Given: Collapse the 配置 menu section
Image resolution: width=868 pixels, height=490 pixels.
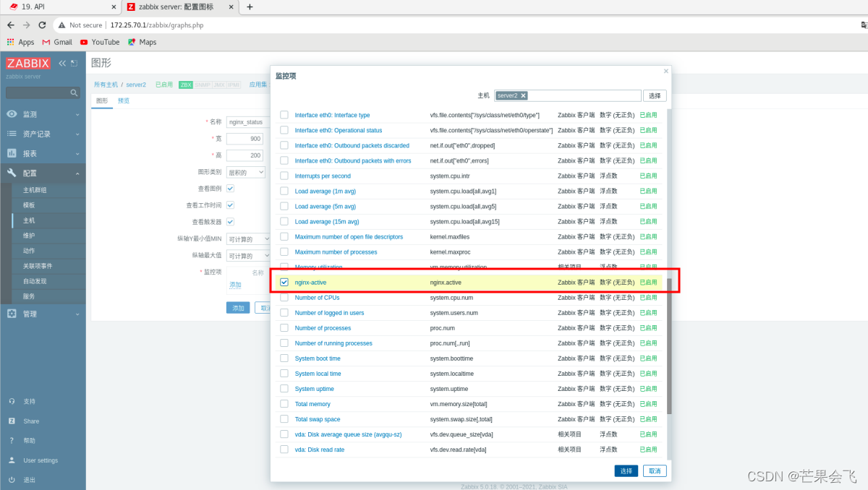Looking at the screenshot, I should pos(77,173).
